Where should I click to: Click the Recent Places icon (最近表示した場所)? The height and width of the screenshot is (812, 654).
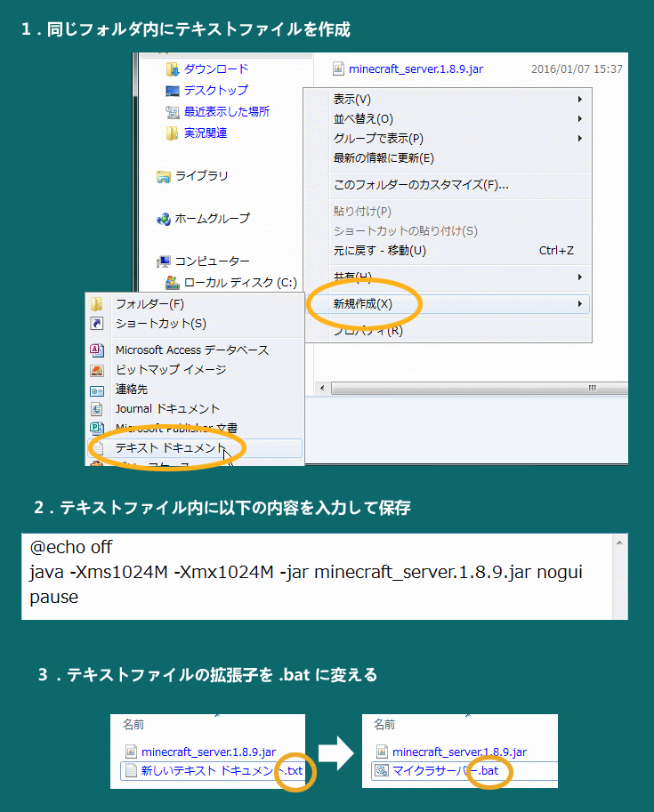pyautogui.click(x=172, y=112)
